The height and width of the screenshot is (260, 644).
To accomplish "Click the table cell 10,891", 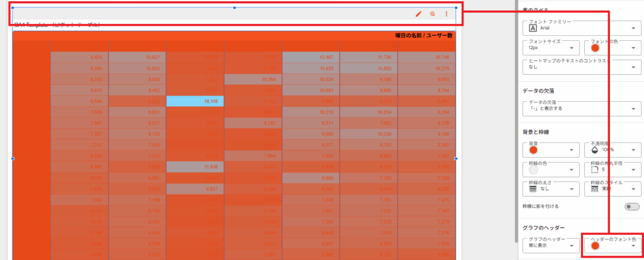I will pos(311,90).
